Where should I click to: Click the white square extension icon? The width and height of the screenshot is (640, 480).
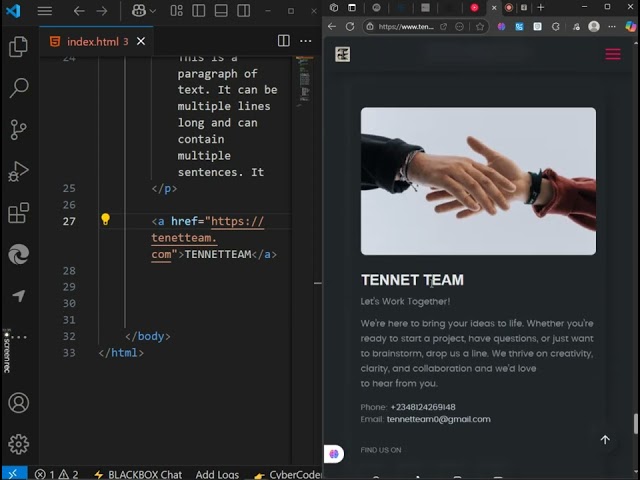[x=538, y=27]
